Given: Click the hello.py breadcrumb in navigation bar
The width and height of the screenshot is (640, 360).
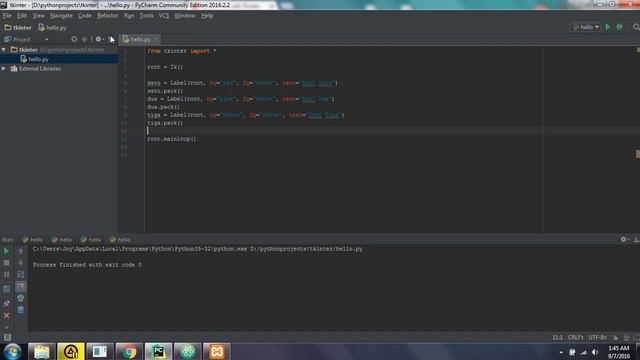Looking at the screenshot, I should (x=52, y=28).
